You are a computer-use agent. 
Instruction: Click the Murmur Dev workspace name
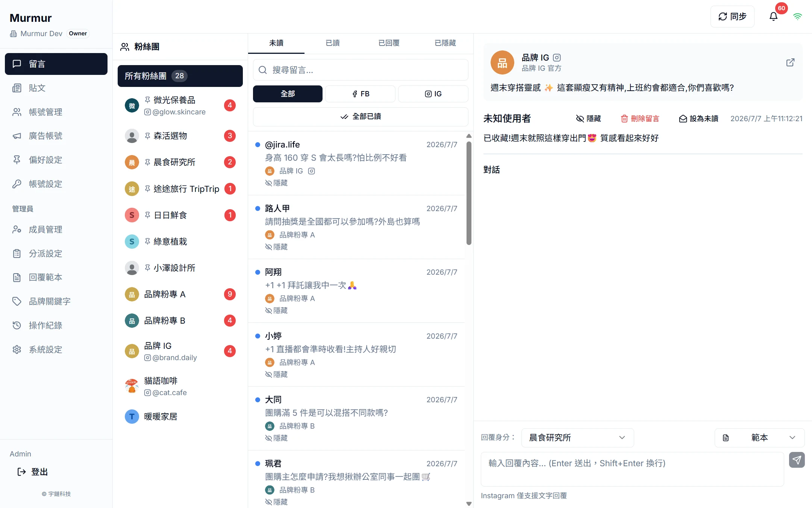41,33
